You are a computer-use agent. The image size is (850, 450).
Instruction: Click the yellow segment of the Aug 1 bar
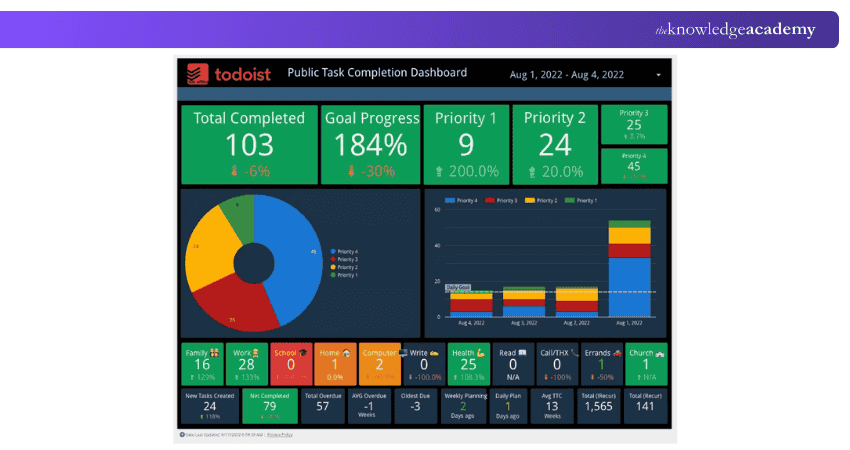(x=629, y=236)
